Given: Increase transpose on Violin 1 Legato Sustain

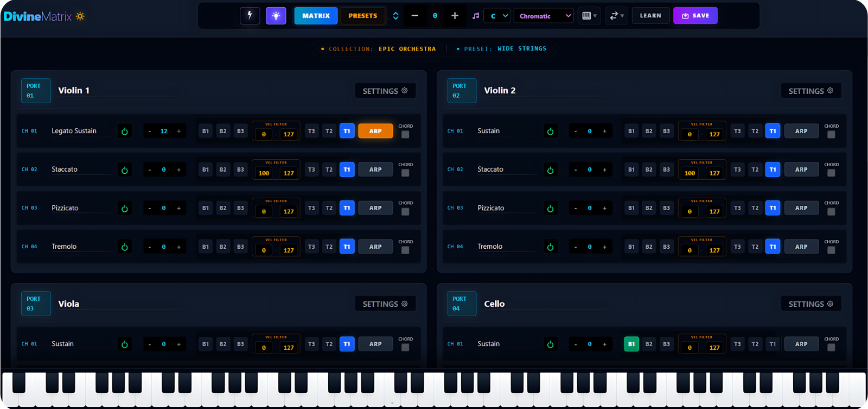Looking at the screenshot, I should click(179, 131).
